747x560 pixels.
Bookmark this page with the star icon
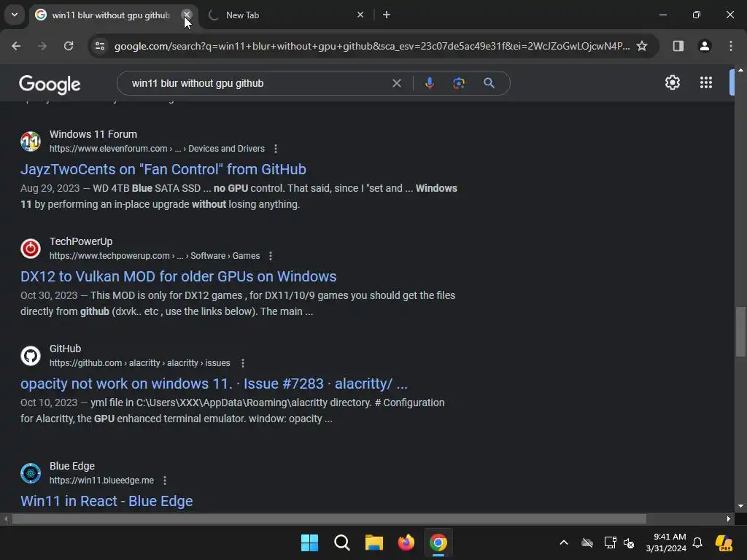[642, 46]
